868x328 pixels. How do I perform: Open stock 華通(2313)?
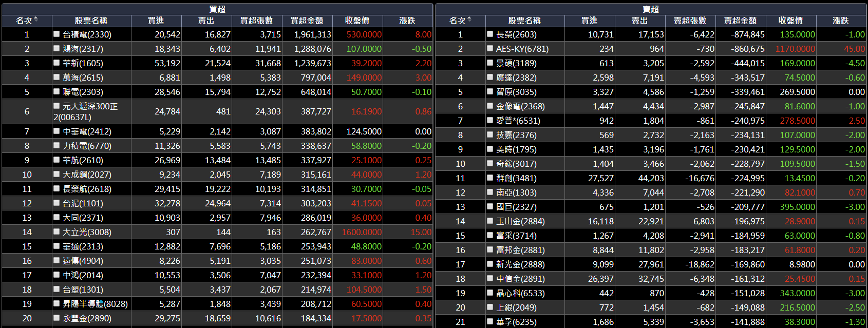tap(83, 246)
